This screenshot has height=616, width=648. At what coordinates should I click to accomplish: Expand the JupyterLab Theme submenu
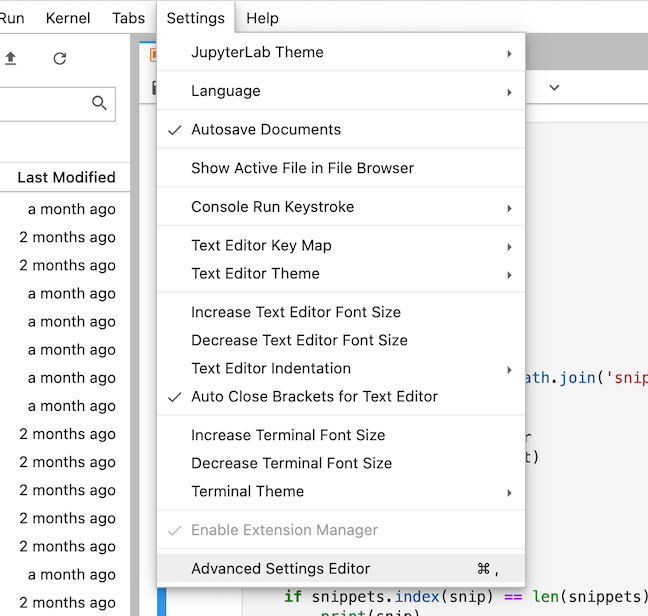click(341, 52)
